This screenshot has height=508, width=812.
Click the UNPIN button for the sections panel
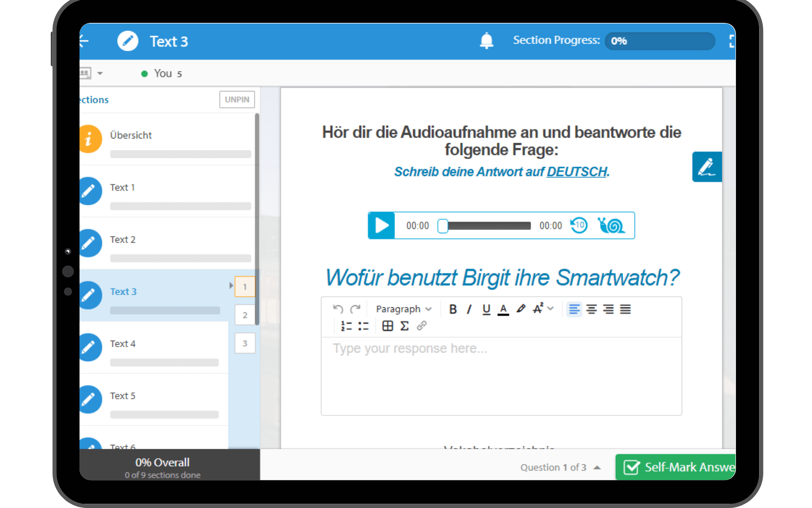(237, 99)
